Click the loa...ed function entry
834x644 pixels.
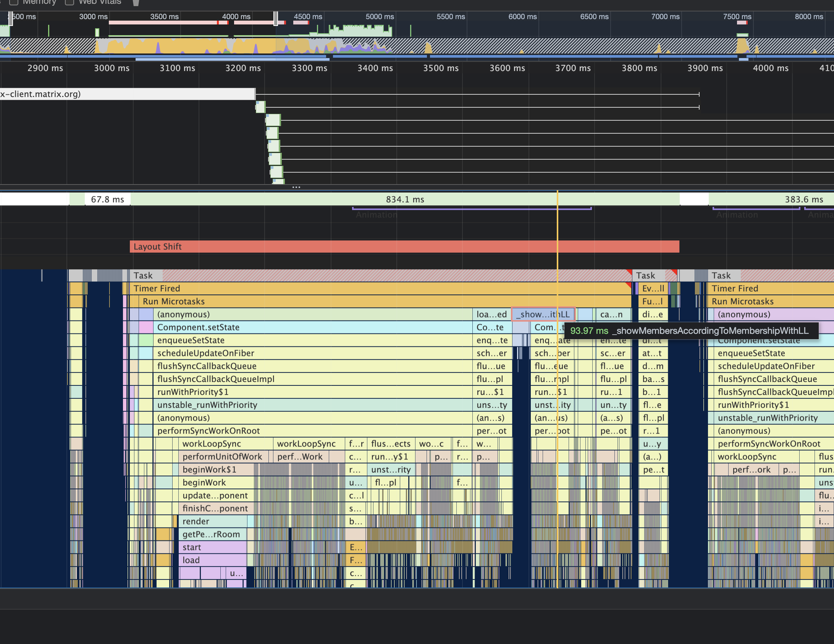491,315
